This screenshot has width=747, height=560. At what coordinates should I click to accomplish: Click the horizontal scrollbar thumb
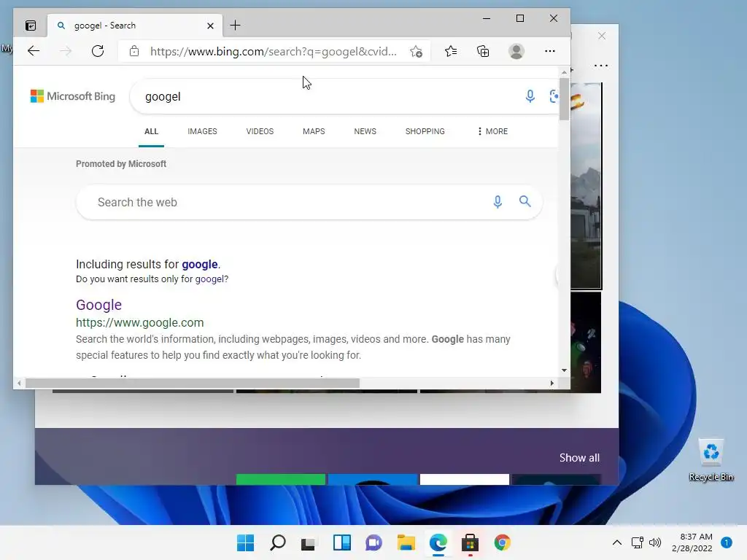193,383
